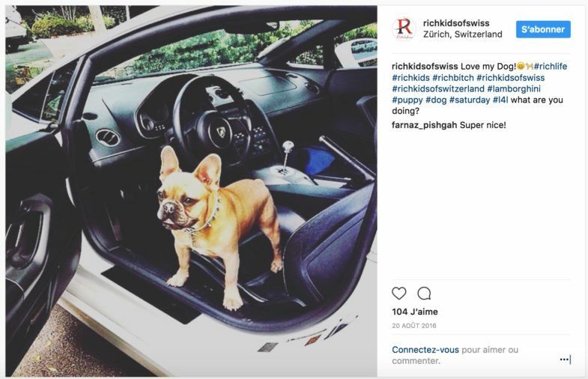Viewport: 588px width, 379px height.
Task: Subscribe with the S'abonner button
Action: [543, 29]
